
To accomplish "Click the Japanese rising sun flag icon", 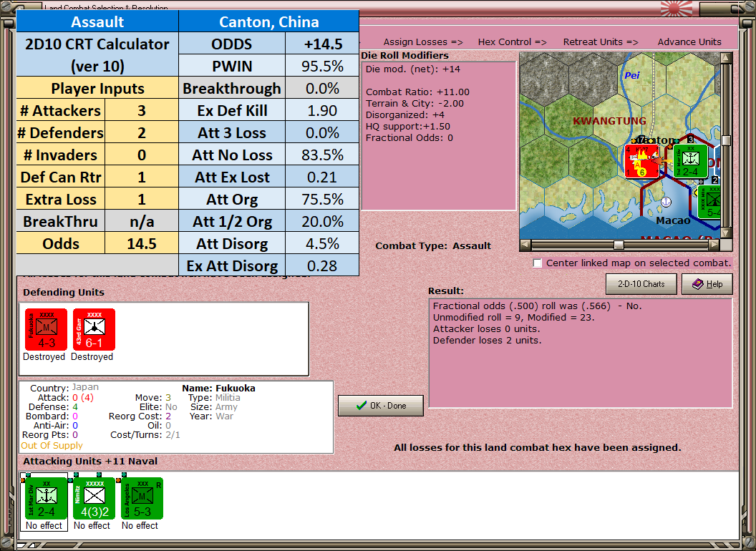I will coord(676,9).
